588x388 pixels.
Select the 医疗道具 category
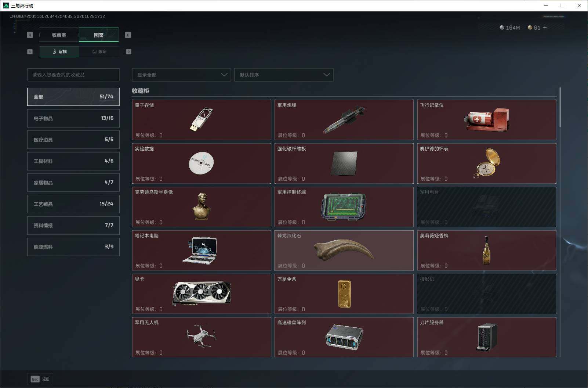73,140
